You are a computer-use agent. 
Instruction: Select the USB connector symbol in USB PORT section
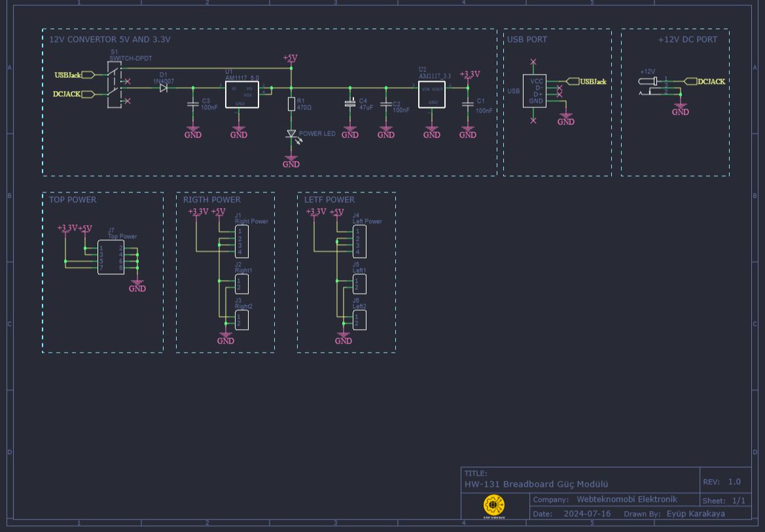(535, 89)
